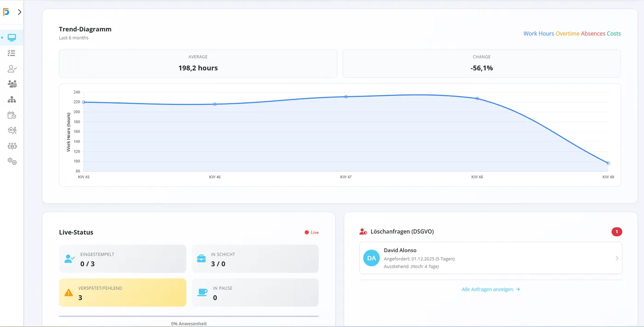The height and width of the screenshot is (327, 644).
Task: Click the Live indicator in Live-Status
Action: [x=311, y=232]
